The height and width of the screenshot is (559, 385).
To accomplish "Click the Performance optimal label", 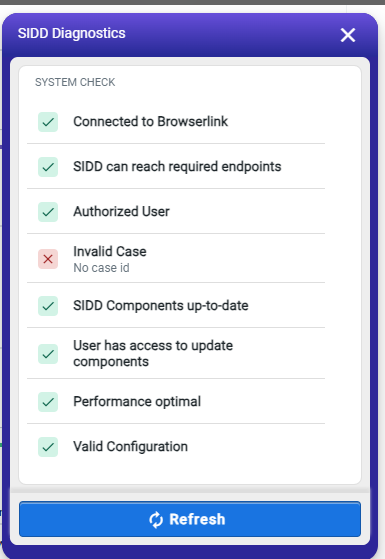I will [137, 402].
